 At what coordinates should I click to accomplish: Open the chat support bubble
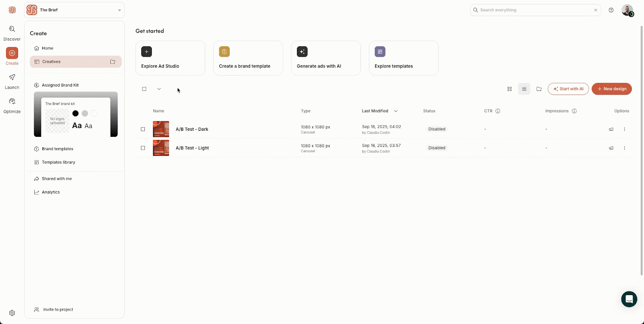(629, 299)
